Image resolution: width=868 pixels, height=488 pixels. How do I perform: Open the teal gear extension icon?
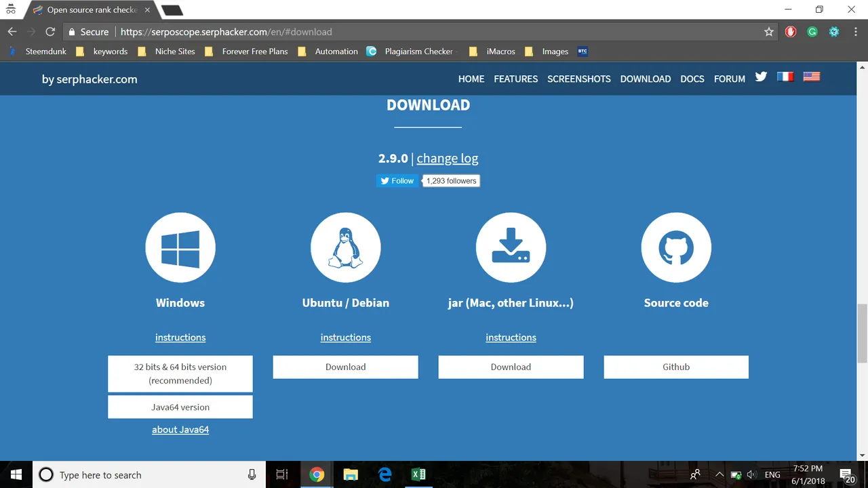(x=834, y=32)
